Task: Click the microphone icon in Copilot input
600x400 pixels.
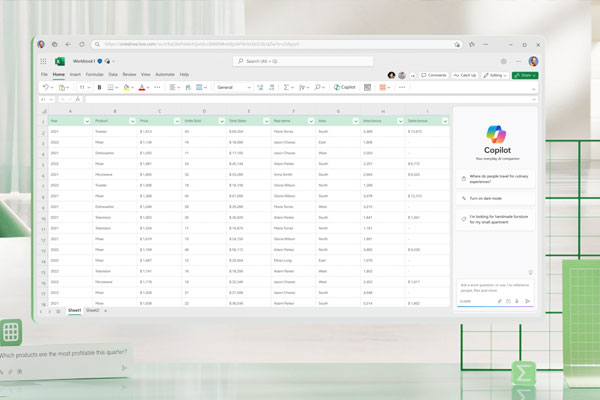Action: (x=517, y=301)
